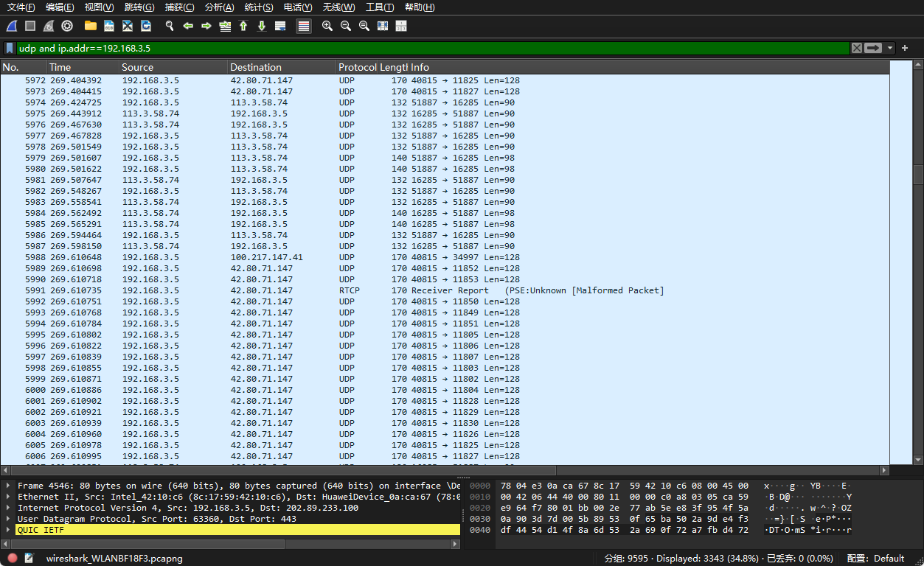
Task: Select packet 5975 at time 269.443912
Action: (x=445, y=113)
